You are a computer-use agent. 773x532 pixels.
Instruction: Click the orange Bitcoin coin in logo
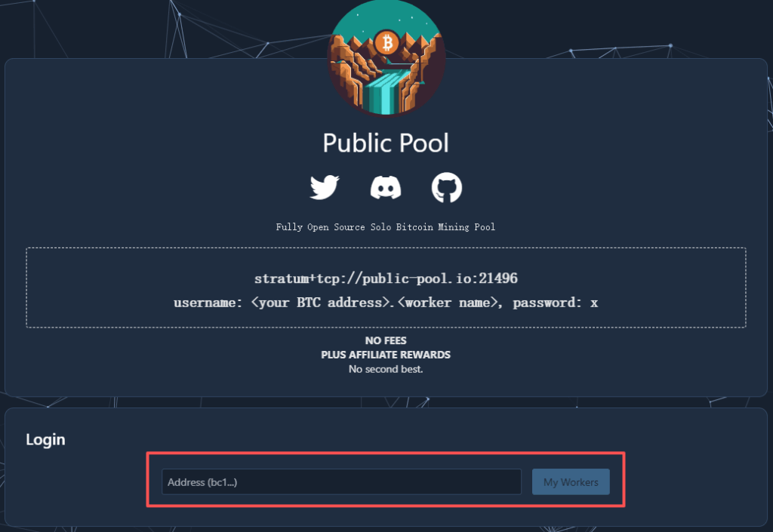387,43
